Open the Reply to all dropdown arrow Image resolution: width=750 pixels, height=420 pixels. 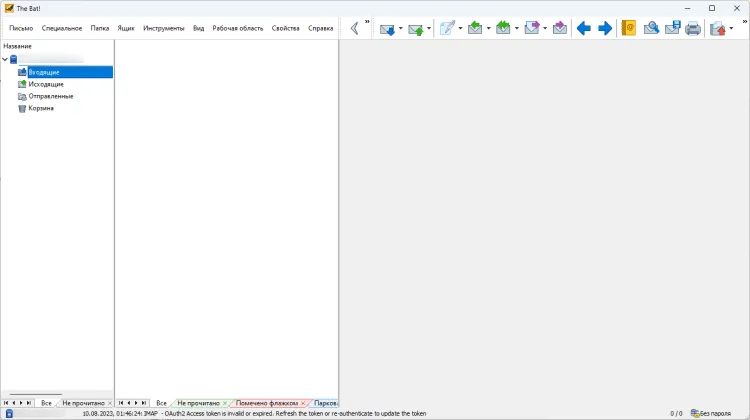click(x=517, y=29)
